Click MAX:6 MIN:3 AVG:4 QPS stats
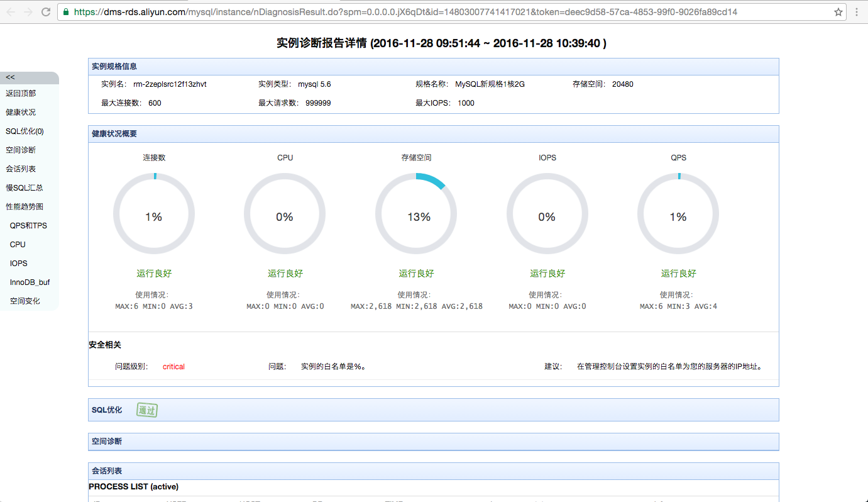 point(678,306)
